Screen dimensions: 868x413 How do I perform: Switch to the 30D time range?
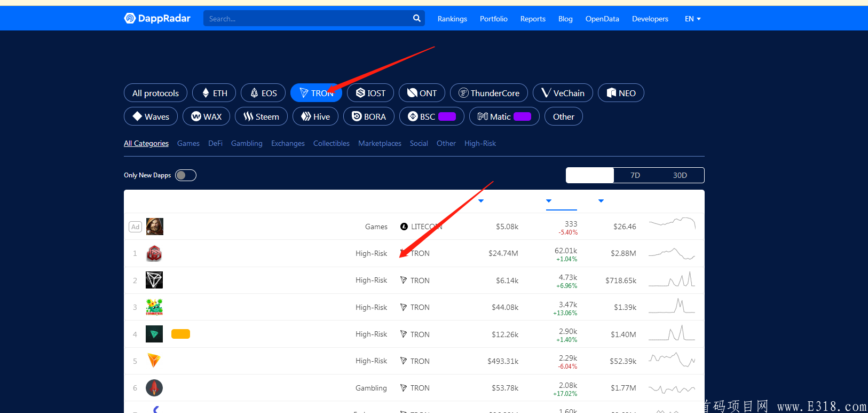tap(680, 175)
